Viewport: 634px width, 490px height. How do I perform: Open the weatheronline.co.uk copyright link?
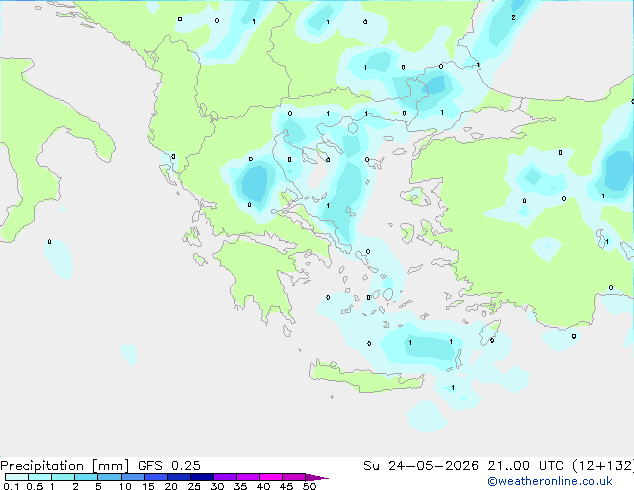click(549, 481)
